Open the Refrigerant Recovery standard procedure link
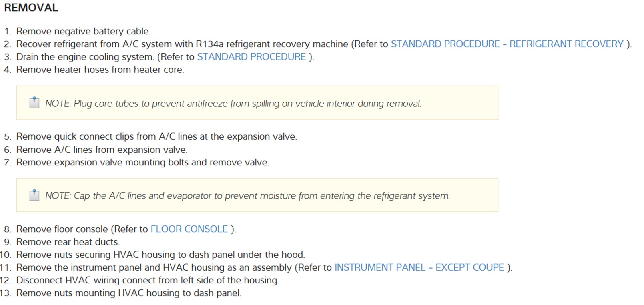This screenshot has height=305, width=644. click(x=507, y=44)
